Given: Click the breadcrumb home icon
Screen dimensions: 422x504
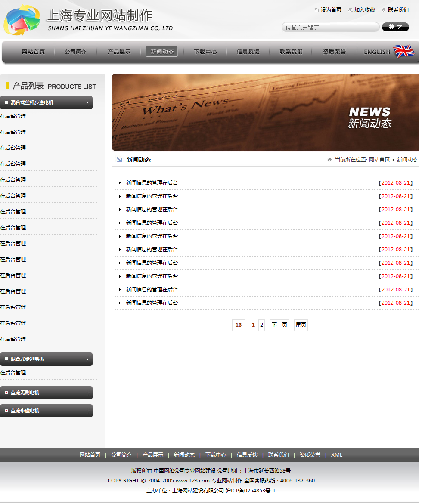Looking at the screenshot, I should pyautogui.click(x=329, y=160).
